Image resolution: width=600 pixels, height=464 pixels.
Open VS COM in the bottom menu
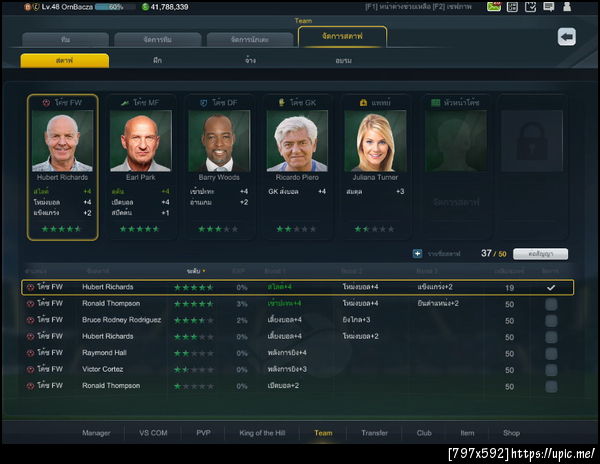pyautogui.click(x=153, y=433)
